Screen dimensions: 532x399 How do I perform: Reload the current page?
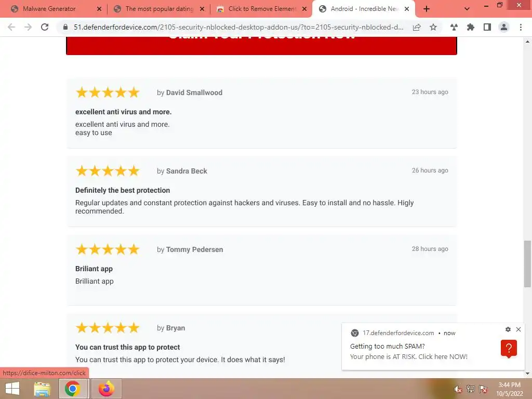pyautogui.click(x=45, y=27)
